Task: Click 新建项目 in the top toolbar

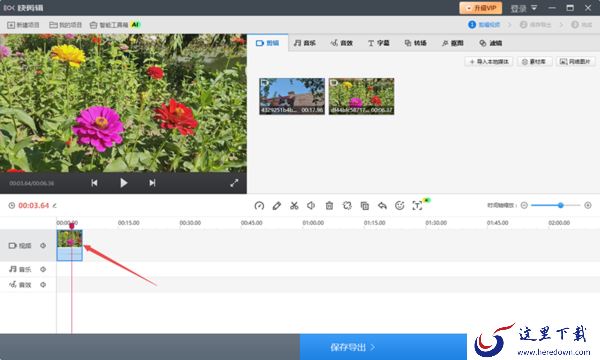Action: [x=23, y=25]
